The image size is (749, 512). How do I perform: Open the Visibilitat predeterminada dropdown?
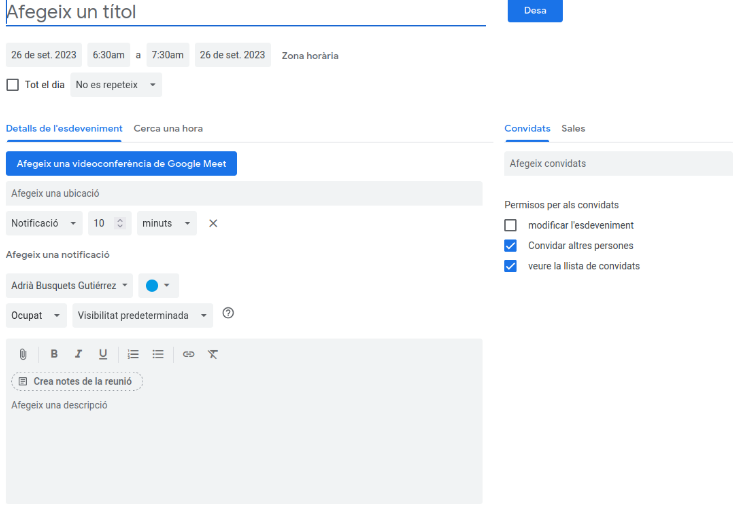142,315
